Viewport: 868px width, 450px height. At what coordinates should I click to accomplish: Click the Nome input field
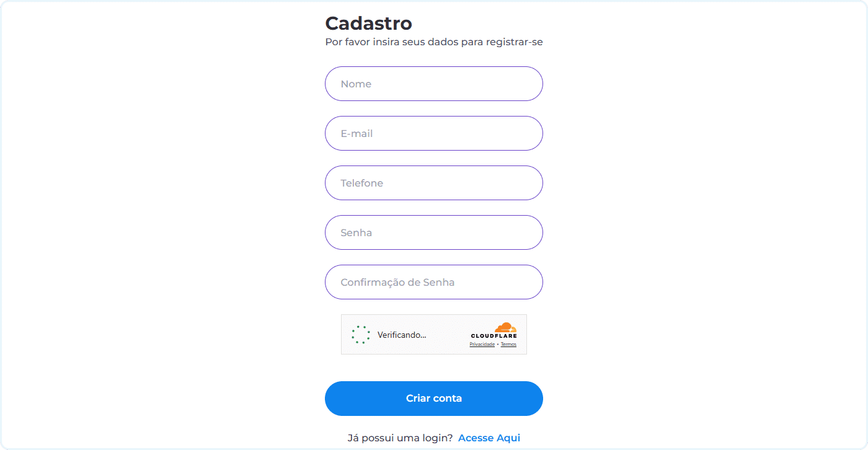pos(434,84)
